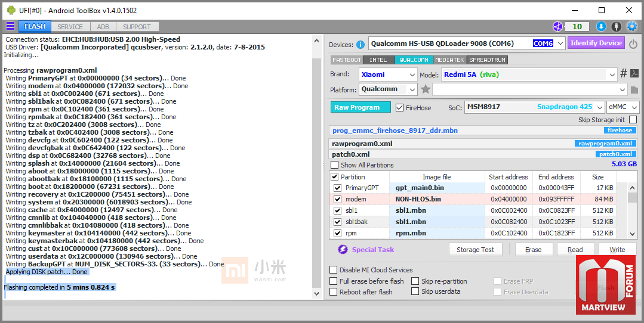Check Reboot after flash option
644x323 pixels.
334,292
